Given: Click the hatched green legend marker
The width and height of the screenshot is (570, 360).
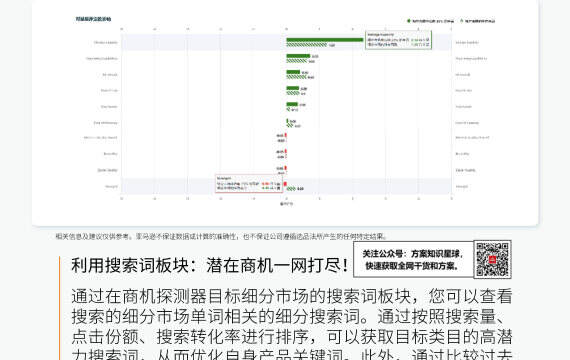Looking at the screenshot, I should 462,21.
